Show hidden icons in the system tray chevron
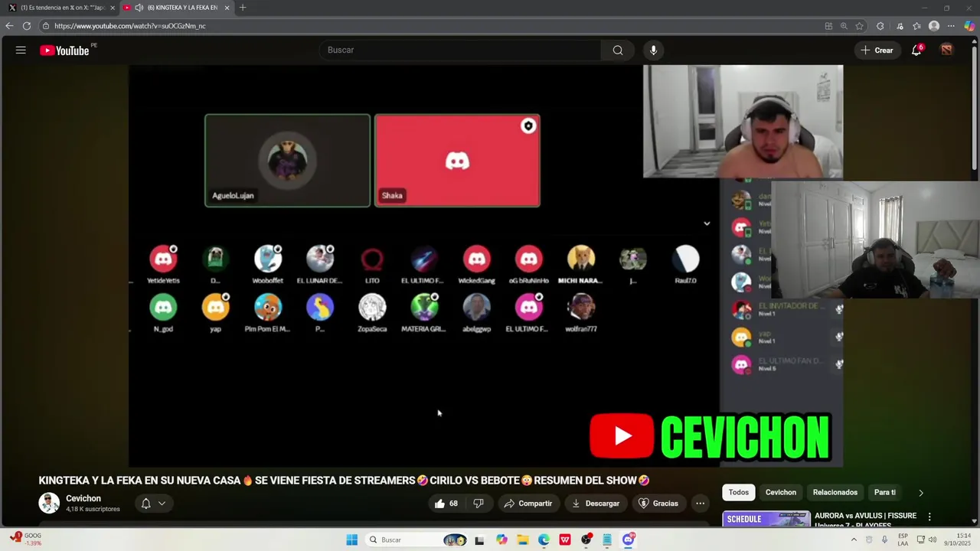The image size is (980, 551). 854,540
